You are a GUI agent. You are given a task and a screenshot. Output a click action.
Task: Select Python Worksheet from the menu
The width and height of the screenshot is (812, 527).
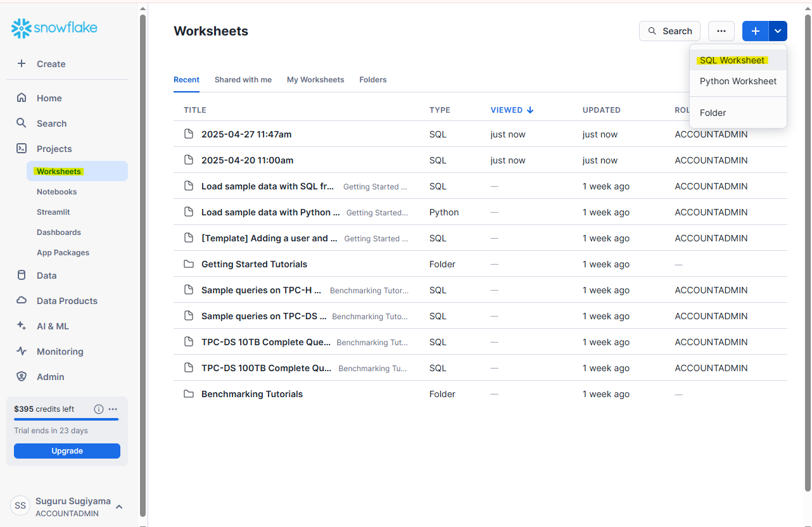(738, 81)
